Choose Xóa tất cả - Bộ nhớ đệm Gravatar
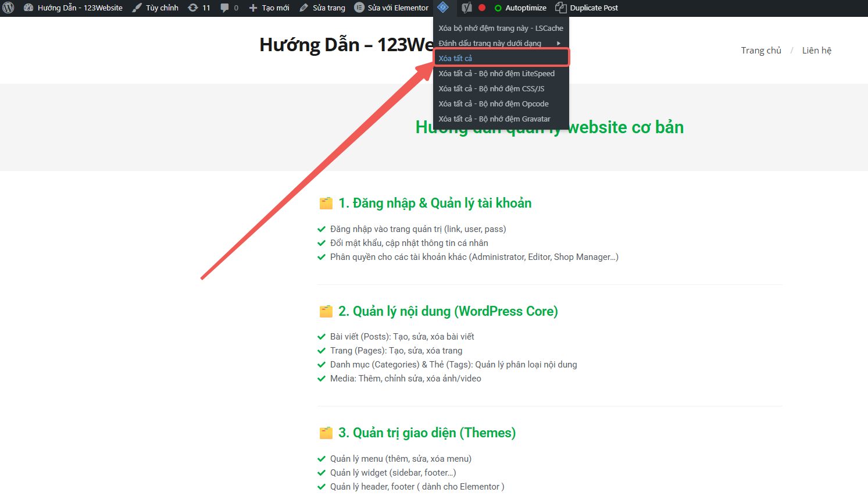Screen dimensions: 868x503 point(494,119)
